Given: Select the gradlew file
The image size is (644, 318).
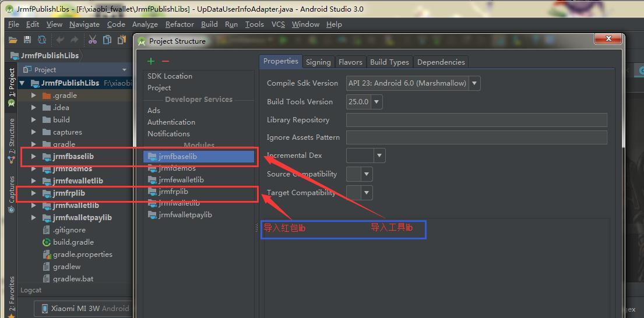Looking at the screenshot, I should 66,267.
